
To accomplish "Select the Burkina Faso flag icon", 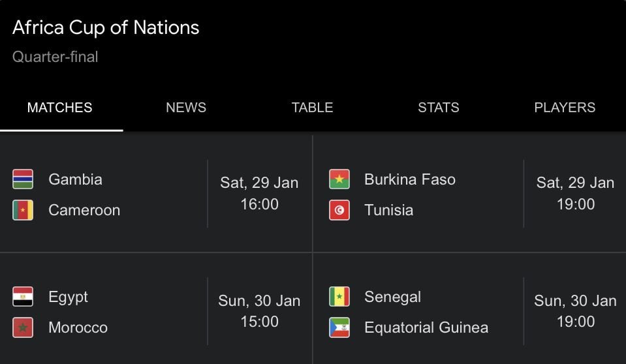I will point(339,179).
